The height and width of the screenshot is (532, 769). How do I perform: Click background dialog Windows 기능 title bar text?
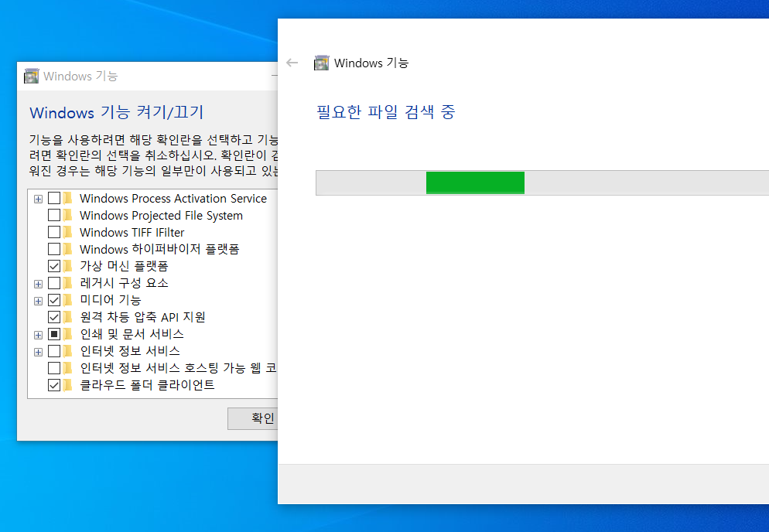coord(80,76)
